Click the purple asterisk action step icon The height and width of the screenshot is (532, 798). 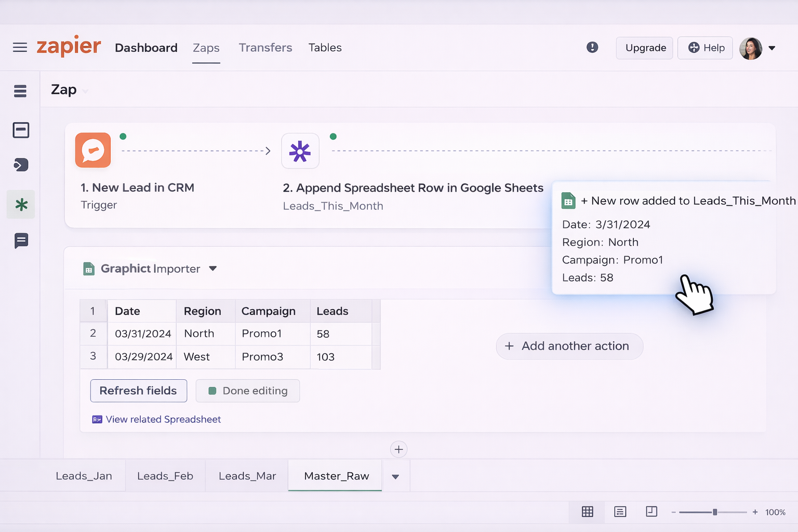300,151
